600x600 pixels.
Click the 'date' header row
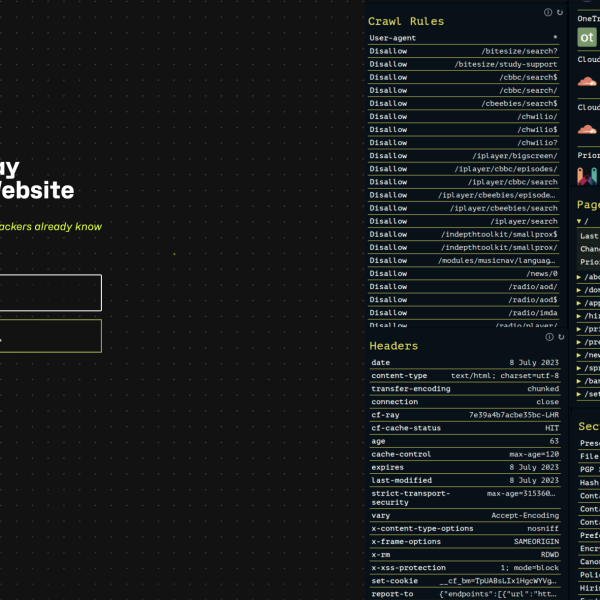[x=465, y=362]
